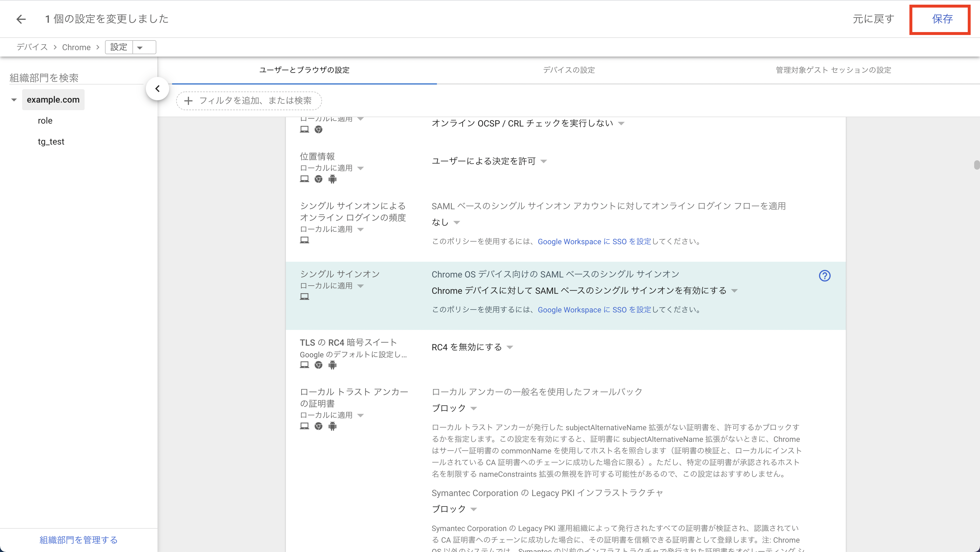Screen dimensions: 980x552
Task: Expand ローカルに適用 arrow under 位置情報
Action: click(360, 168)
